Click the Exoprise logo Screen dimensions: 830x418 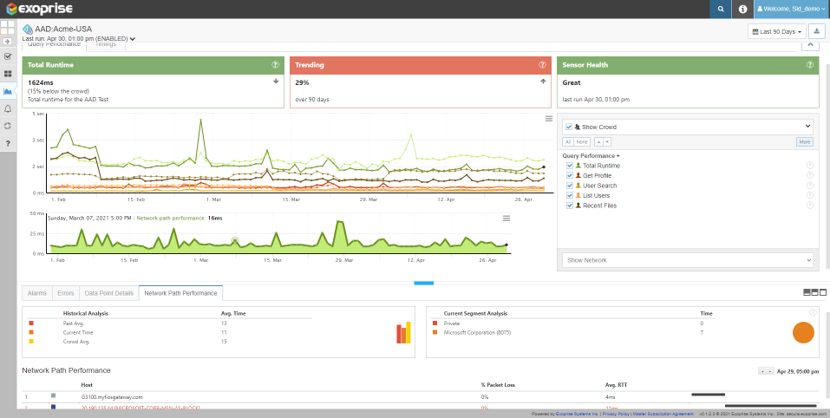[x=40, y=9]
